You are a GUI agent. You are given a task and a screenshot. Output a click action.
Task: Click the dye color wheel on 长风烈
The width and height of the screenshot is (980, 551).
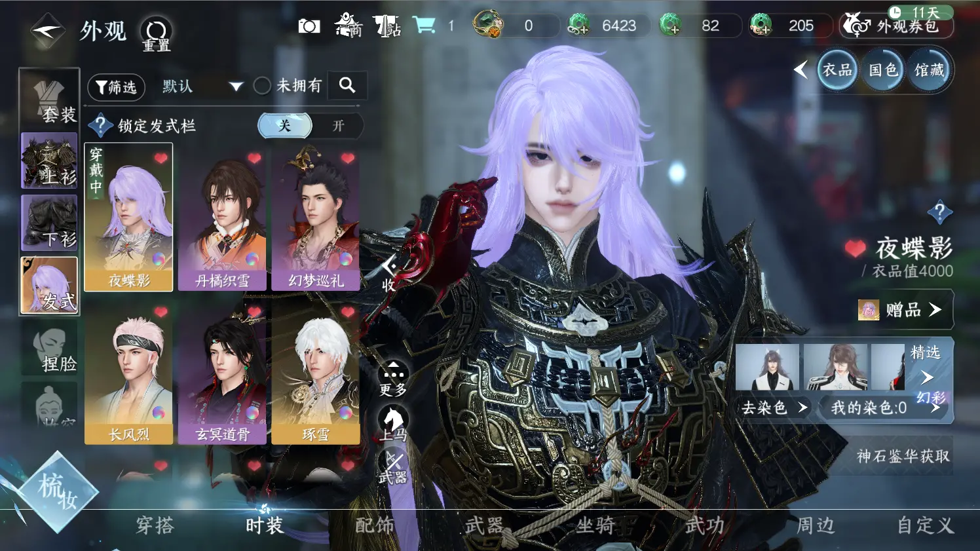coord(159,413)
